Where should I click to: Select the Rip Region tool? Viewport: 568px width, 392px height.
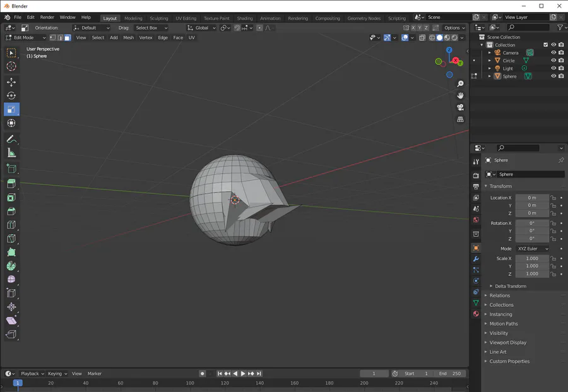tap(11, 334)
